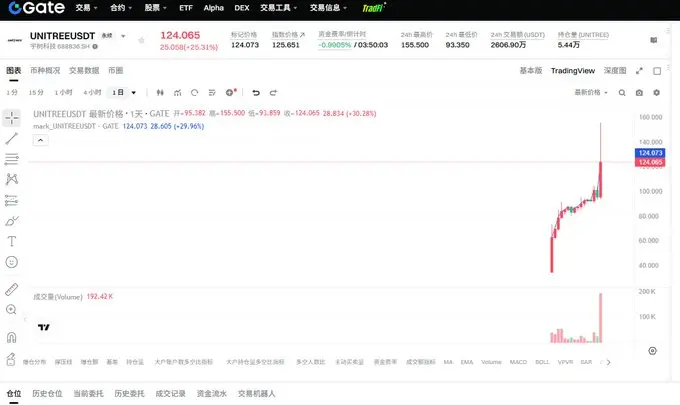Screen dimensions: 680x405
Task: Click the add alert plus icon
Action: pos(231,92)
